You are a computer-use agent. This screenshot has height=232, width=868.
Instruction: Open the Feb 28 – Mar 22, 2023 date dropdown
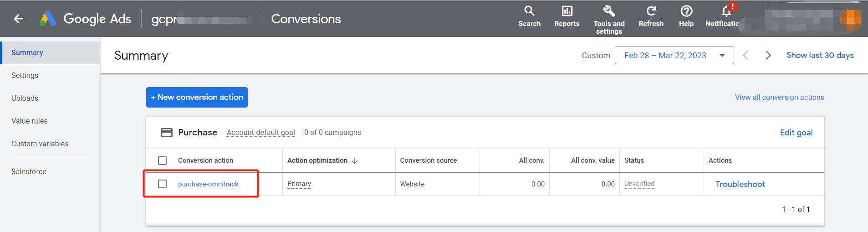[674, 55]
